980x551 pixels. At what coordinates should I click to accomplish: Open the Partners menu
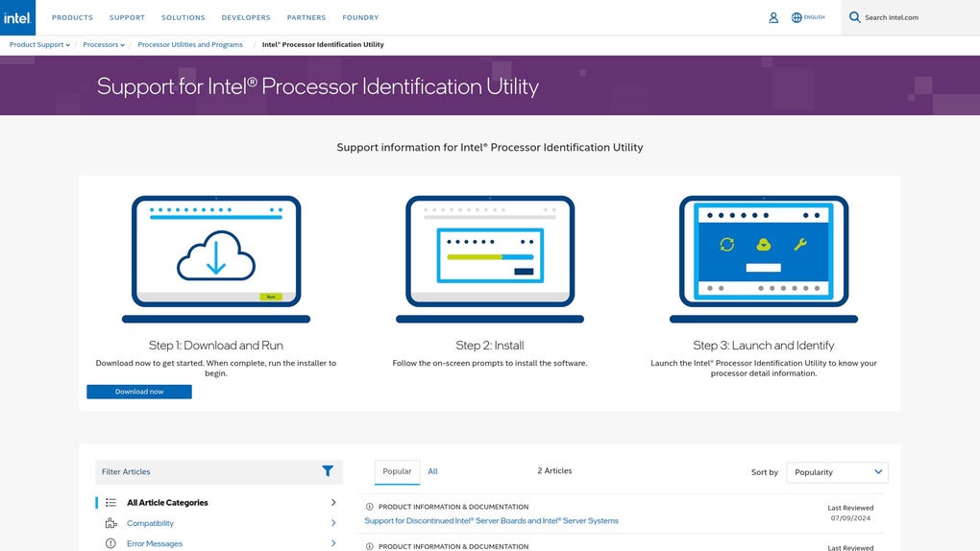click(x=306, y=17)
